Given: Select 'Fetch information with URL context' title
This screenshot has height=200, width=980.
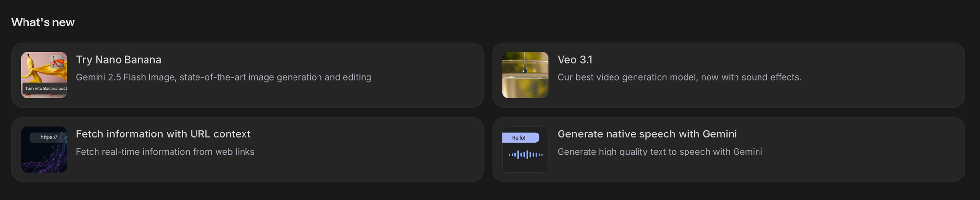Looking at the screenshot, I should tap(163, 134).
